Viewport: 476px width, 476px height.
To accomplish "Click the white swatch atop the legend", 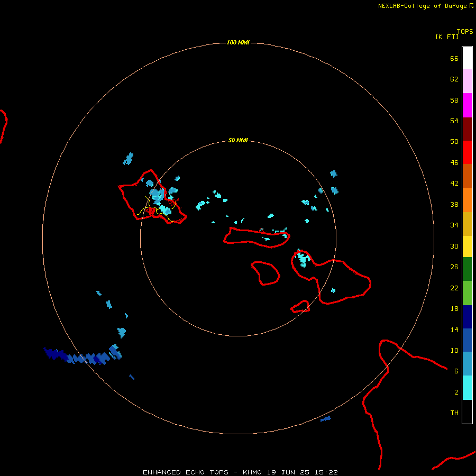I will 467,58.
